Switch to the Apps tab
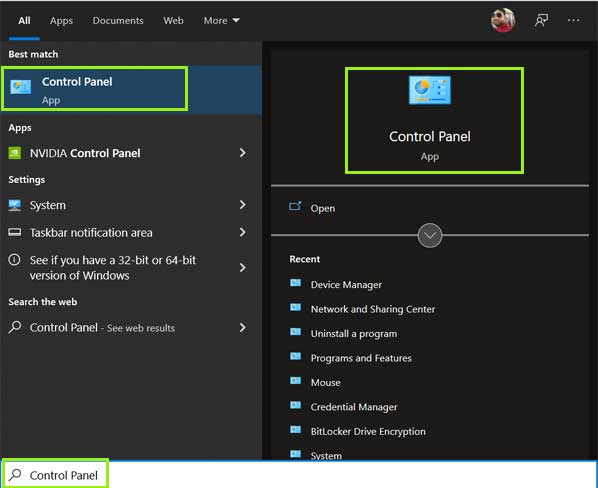Viewport: 598px width, 488px height. point(61,21)
